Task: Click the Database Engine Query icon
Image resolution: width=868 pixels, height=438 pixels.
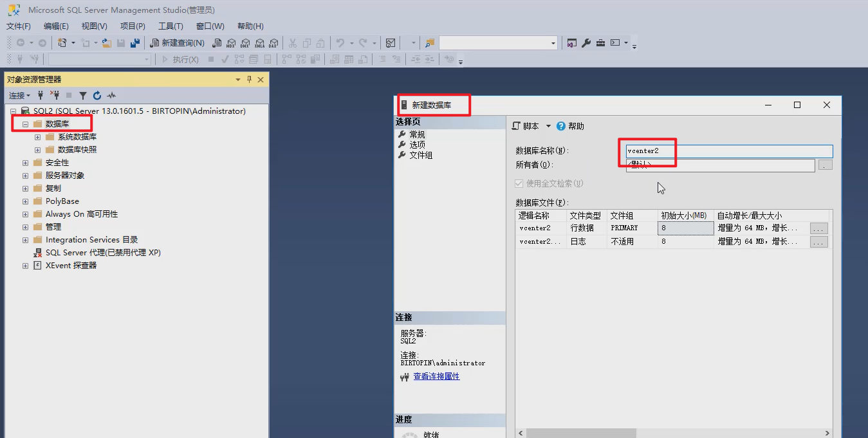Action: click(217, 43)
